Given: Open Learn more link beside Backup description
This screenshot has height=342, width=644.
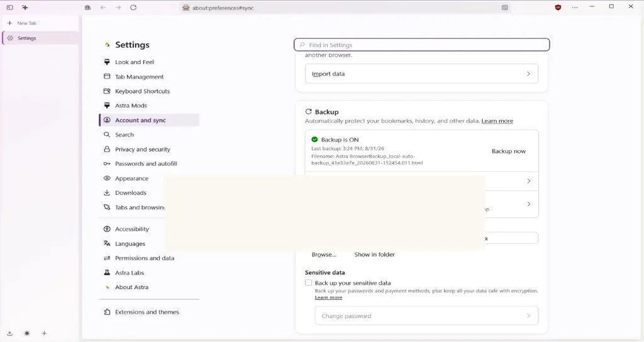Looking at the screenshot, I should pyautogui.click(x=497, y=121).
